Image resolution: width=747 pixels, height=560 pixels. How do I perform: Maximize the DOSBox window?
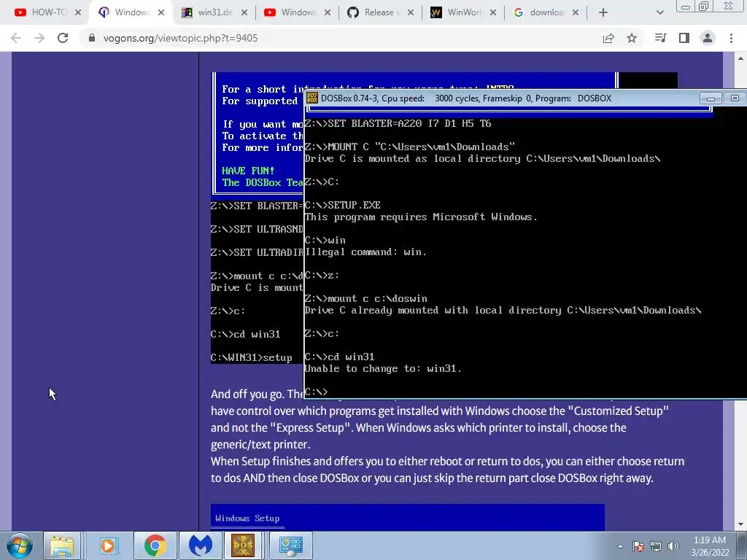(x=735, y=98)
